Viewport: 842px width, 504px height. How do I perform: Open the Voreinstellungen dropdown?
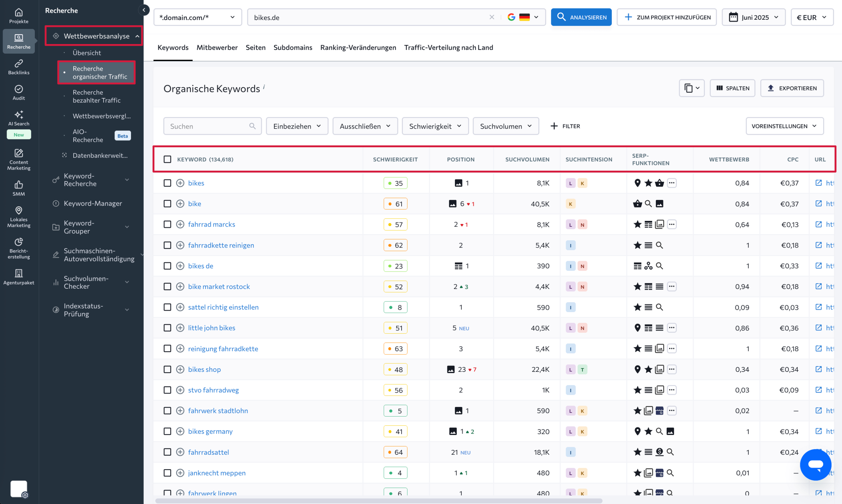[784, 126]
